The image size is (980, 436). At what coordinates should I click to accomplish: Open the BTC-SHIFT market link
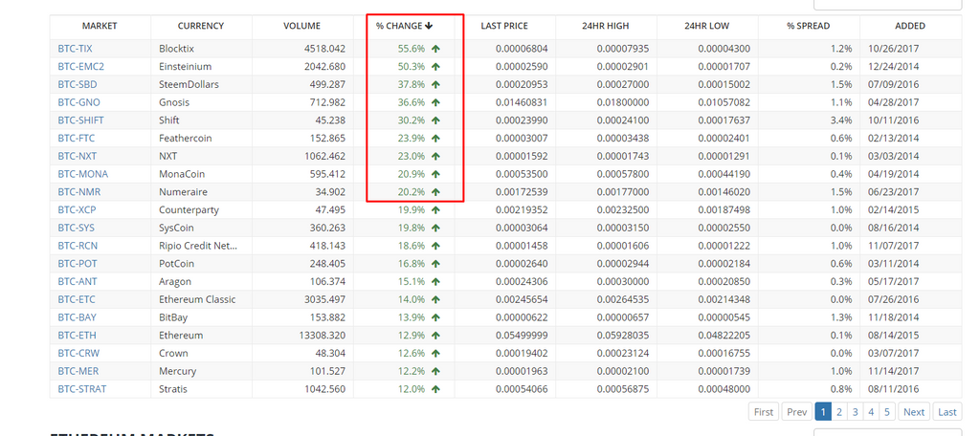coord(80,120)
